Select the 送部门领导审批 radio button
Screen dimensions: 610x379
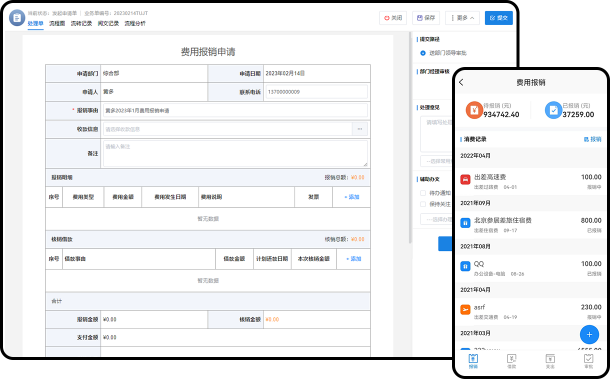click(x=423, y=53)
